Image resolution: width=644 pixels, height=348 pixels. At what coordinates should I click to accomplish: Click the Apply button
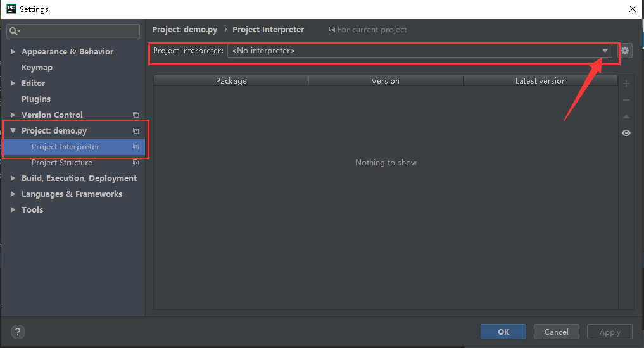tap(610, 332)
